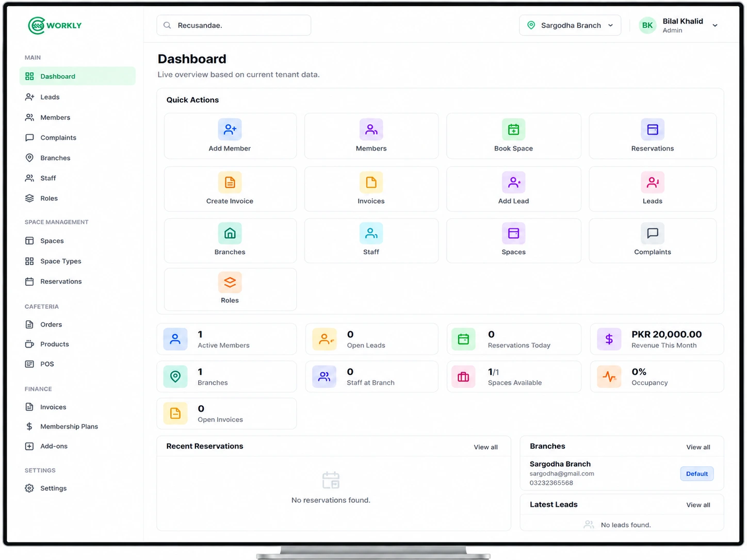The image size is (747, 560).
Task: Open the Staff quick action icon
Action: point(371,233)
